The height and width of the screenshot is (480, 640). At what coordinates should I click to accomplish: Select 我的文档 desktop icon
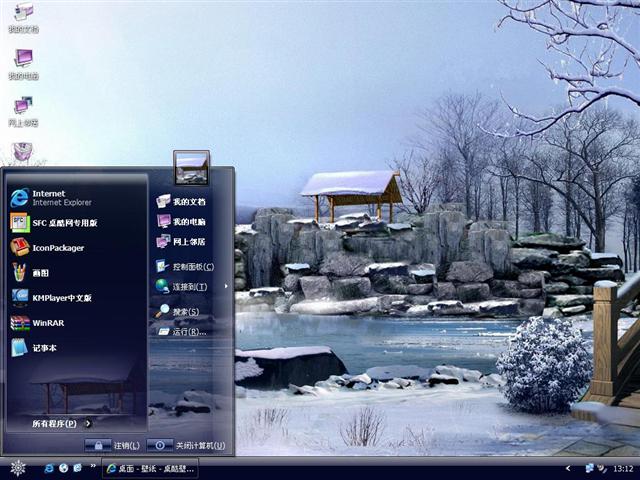click(x=23, y=18)
